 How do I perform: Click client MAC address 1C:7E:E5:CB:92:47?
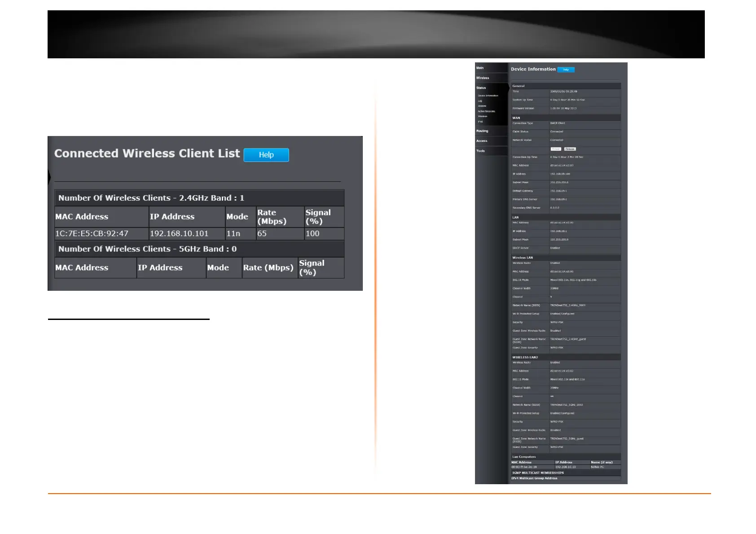click(92, 233)
